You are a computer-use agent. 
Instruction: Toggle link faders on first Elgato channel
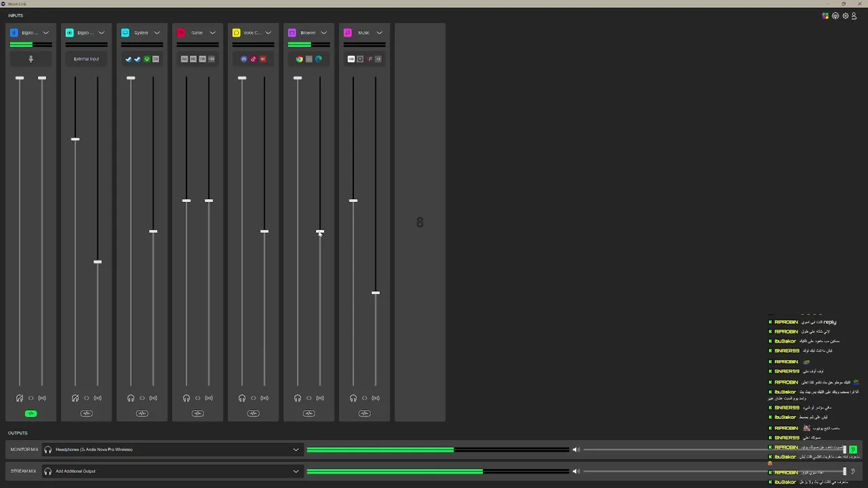tap(31, 398)
